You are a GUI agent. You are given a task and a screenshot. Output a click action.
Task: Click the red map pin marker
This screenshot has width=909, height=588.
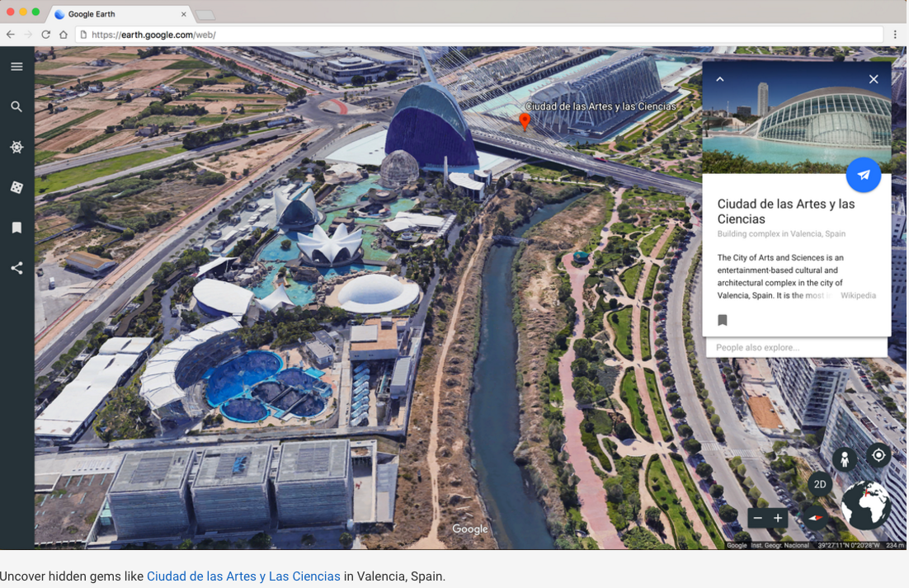point(525,121)
